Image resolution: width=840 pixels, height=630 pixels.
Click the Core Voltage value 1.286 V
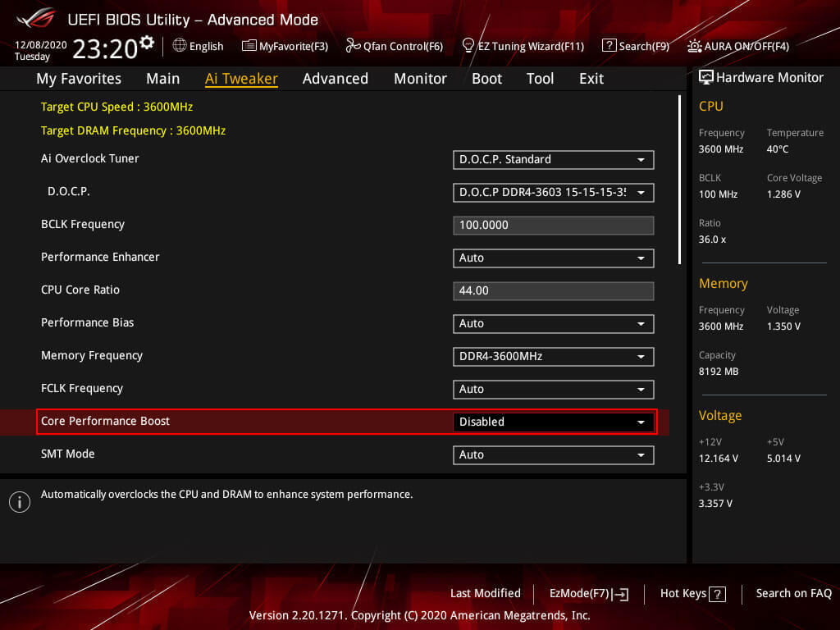point(783,194)
